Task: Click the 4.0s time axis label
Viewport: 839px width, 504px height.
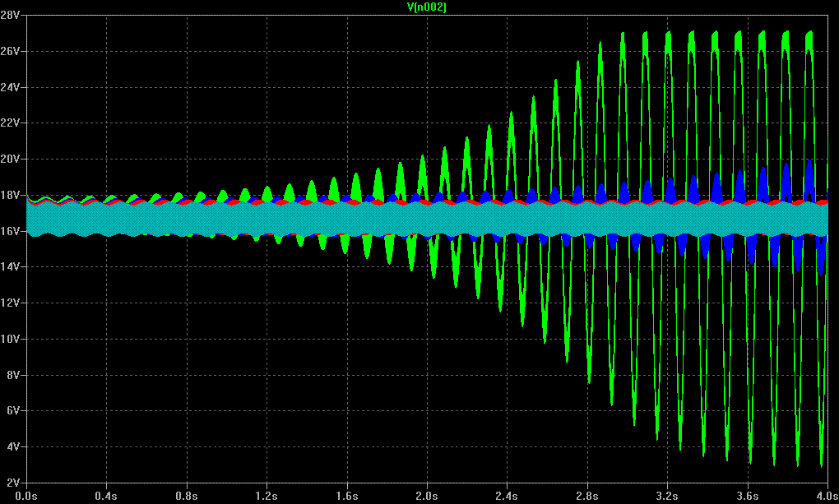Action: [827, 496]
